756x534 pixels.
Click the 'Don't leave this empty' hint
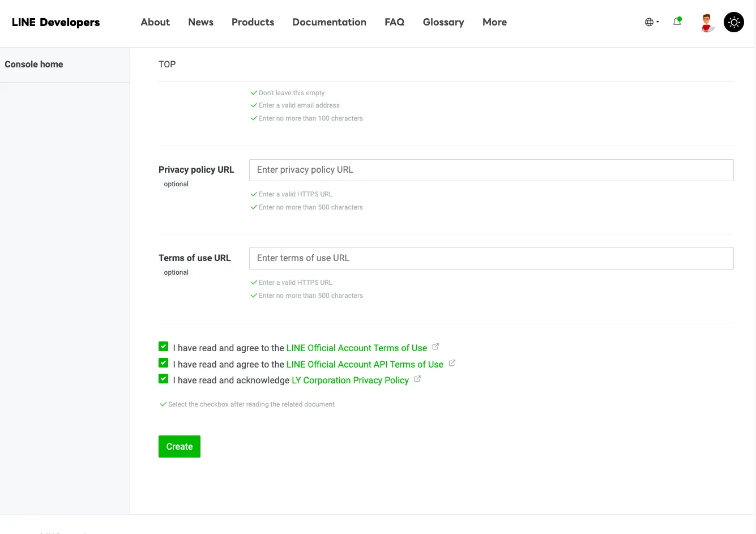click(x=292, y=93)
